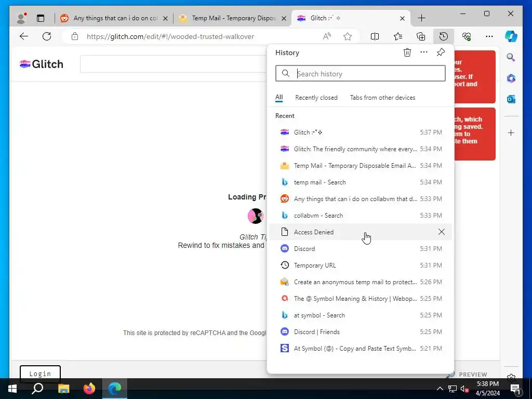532x399 pixels.
Task: Open the volume tray icon
Action: [464, 389]
